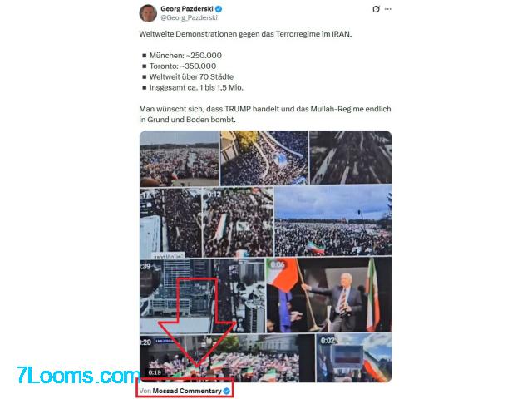Screen dimensions: 532x399
Task: Open the top-left crowd aerial thumbnail
Action: point(180,159)
